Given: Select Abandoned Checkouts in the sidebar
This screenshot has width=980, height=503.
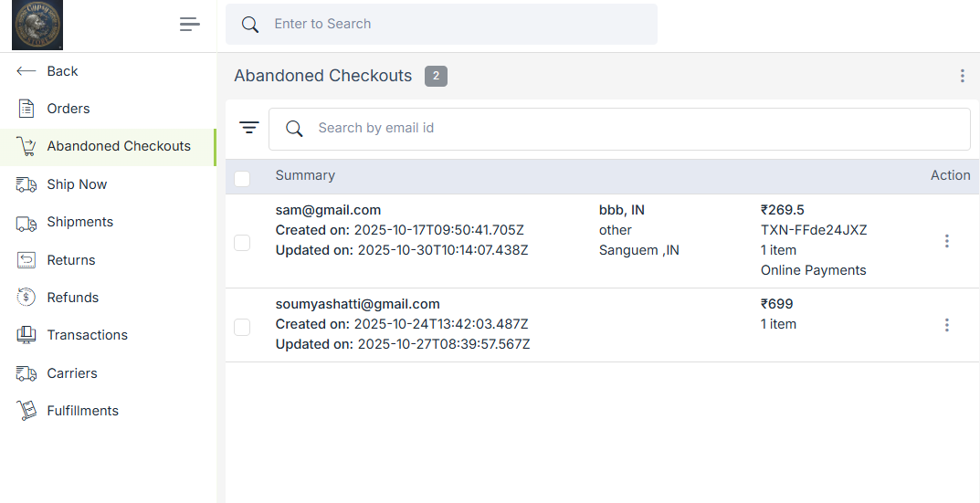Looking at the screenshot, I should [119, 146].
